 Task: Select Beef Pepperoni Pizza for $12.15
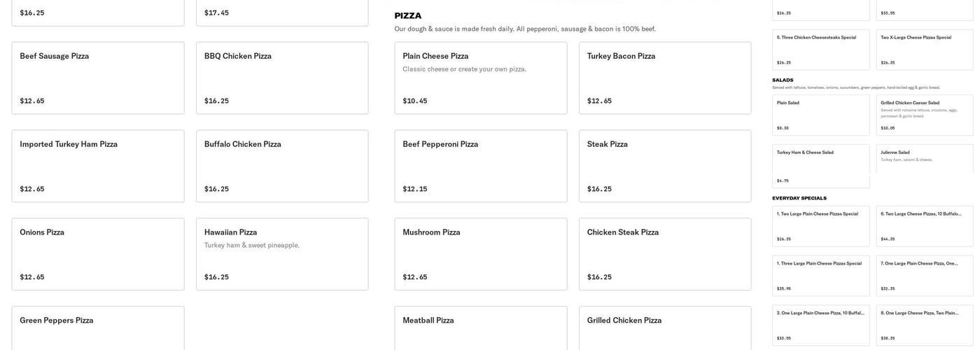[480, 166]
